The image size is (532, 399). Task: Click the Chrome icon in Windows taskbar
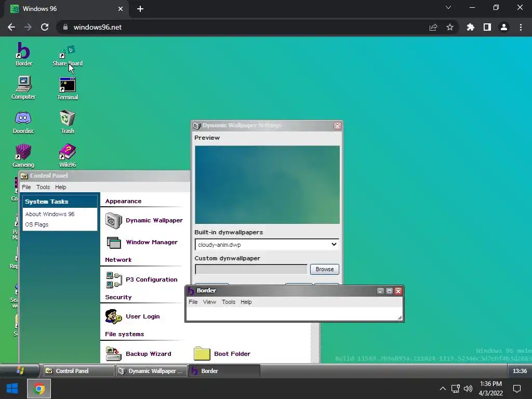[x=39, y=389]
